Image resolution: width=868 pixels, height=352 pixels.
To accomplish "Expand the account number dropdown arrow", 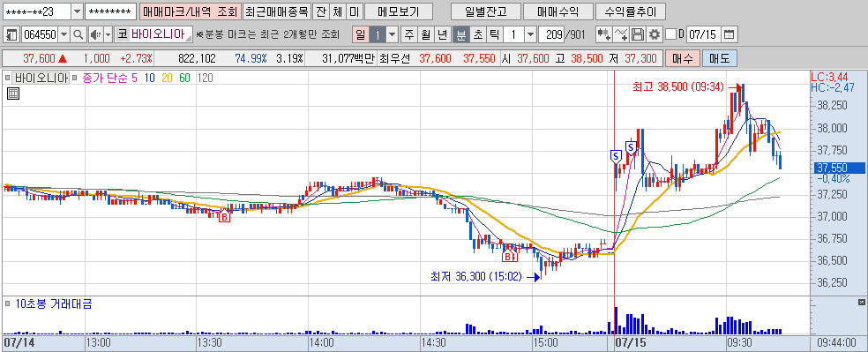I will (x=77, y=11).
